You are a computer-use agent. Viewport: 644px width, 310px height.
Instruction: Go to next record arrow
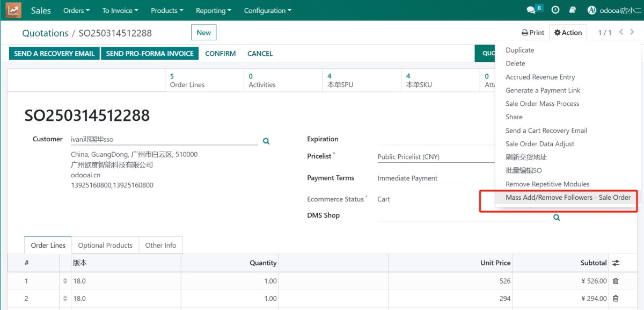[x=632, y=32]
